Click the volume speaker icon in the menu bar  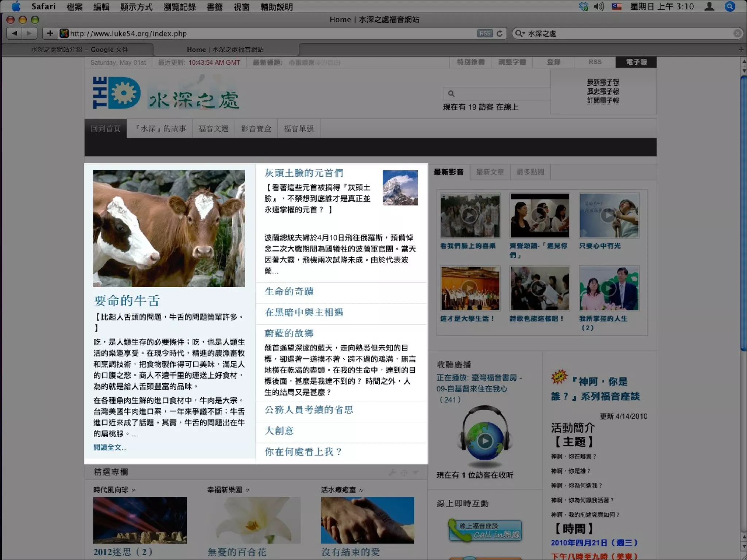point(599,7)
